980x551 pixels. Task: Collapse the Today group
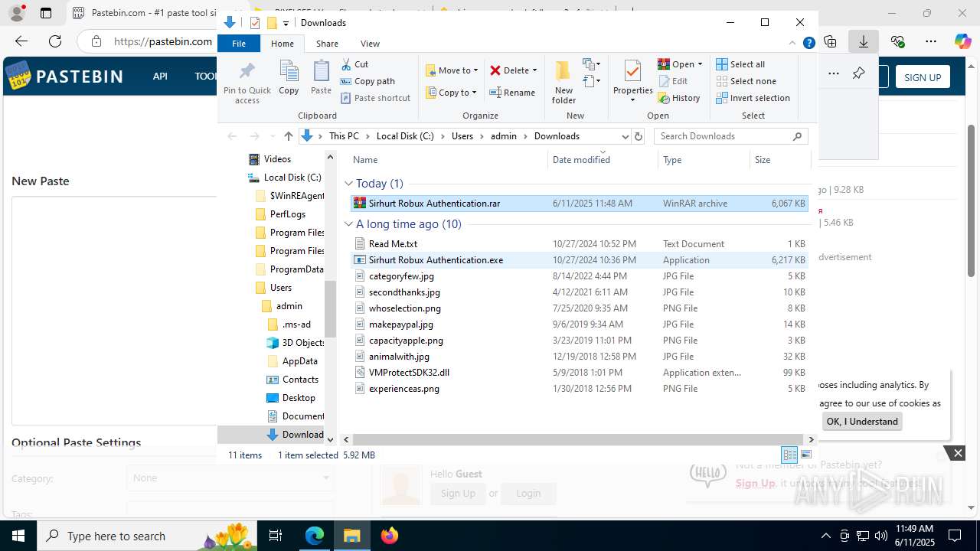pos(349,184)
